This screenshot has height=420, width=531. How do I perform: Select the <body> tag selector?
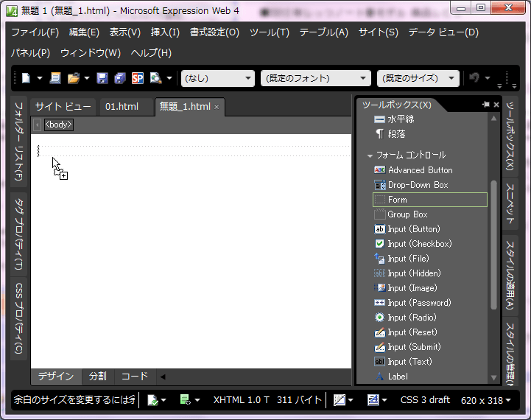click(x=59, y=125)
